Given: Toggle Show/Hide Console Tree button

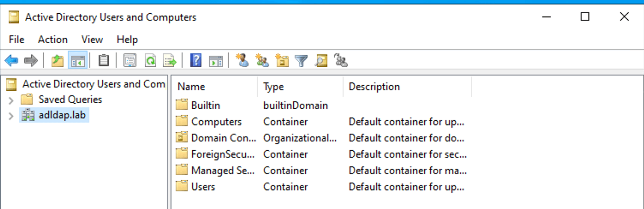Looking at the screenshot, I should click(x=78, y=60).
